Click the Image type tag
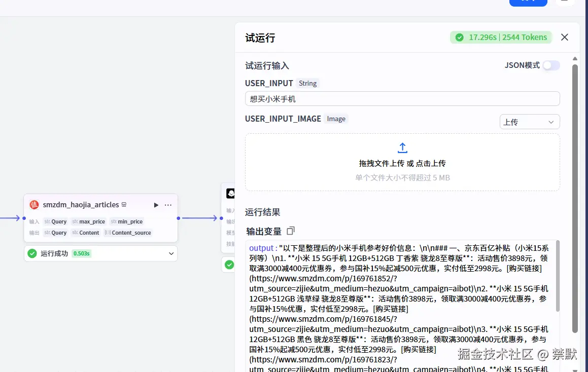This screenshot has width=588, height=372. point(336,119)
